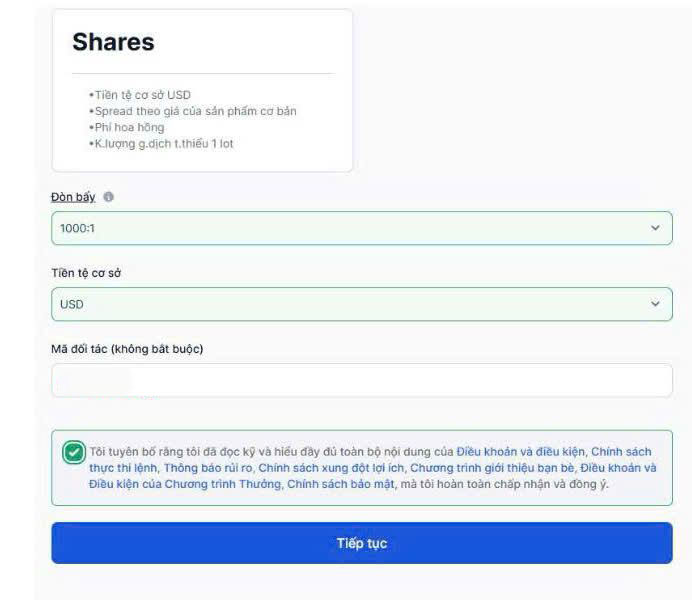Image resolution: width=692 pixels, height=600 pixels.
Task: Open the USD base currency dropdown
Action: (362, 304)
